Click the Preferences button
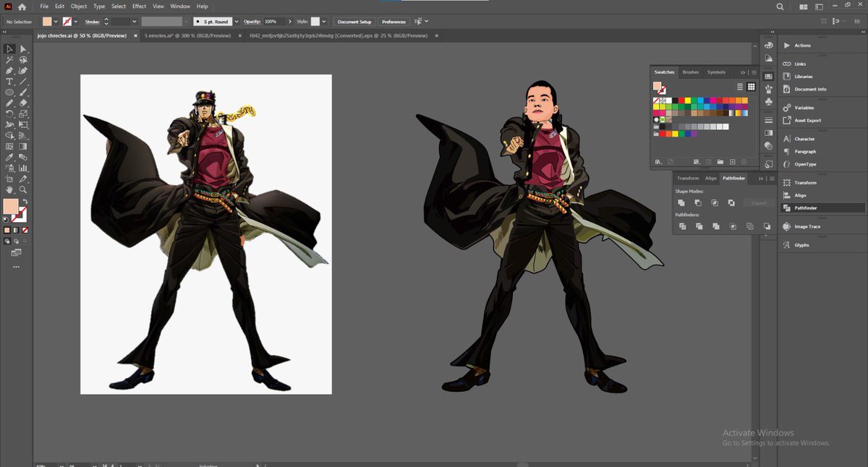868x467 pixels. (x=393, y=22)
